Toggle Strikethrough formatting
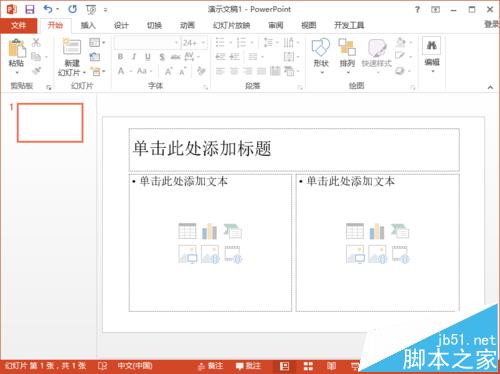 175,57
